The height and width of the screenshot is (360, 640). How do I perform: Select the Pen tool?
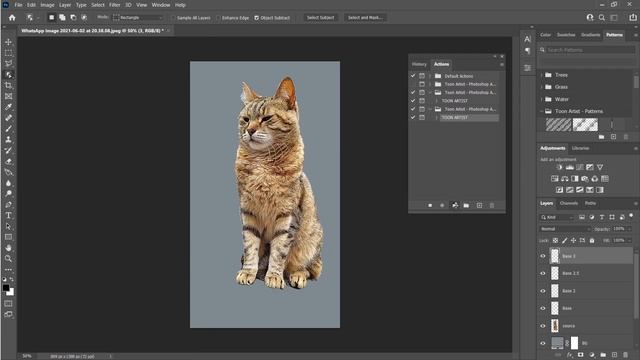(x=8, y=204)
